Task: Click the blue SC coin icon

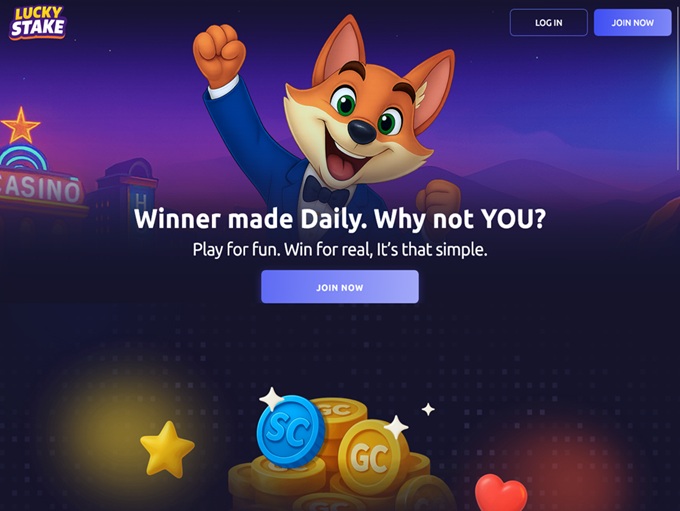Action: 291,431
